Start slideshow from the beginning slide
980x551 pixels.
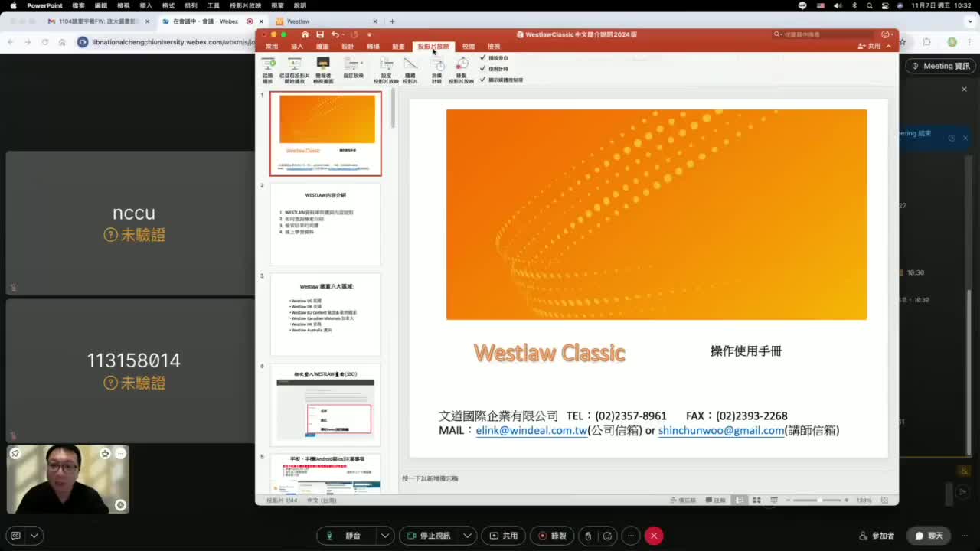tap(268, 69)
